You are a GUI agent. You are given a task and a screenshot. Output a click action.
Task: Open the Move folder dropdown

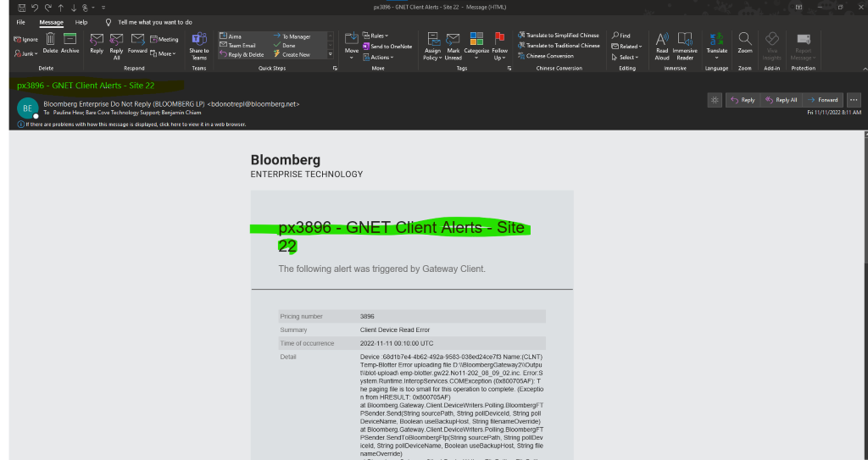coord(352,46)
